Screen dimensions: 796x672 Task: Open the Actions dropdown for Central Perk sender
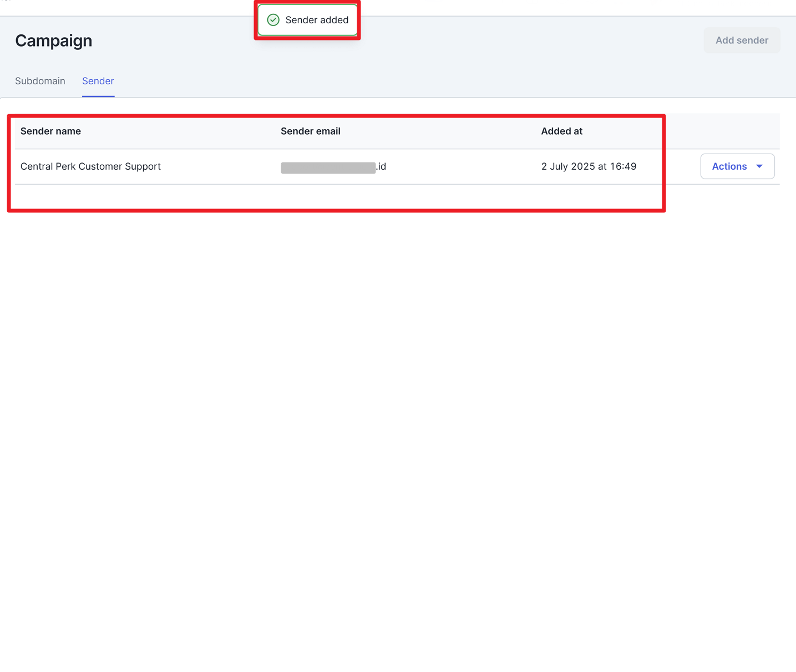point(737,166)
